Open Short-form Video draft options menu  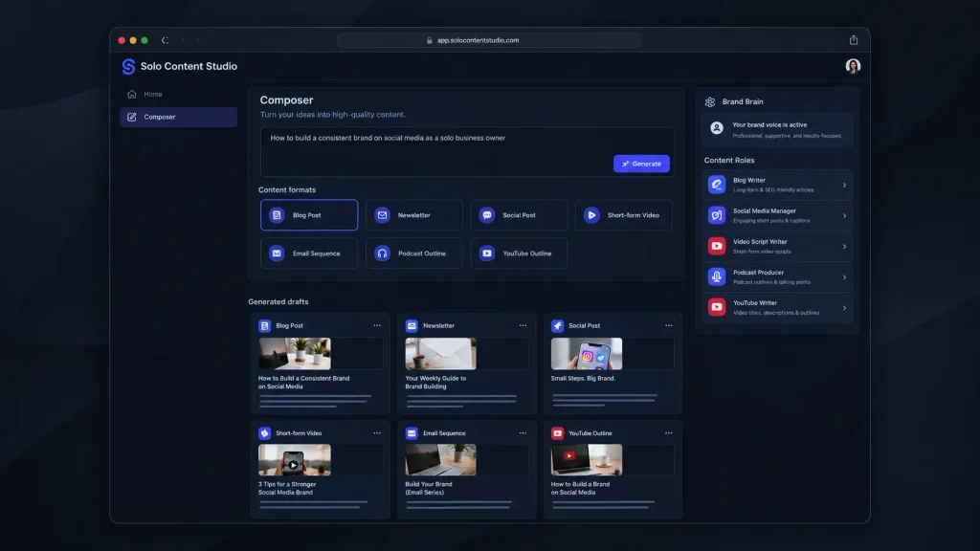click(377, 433)
